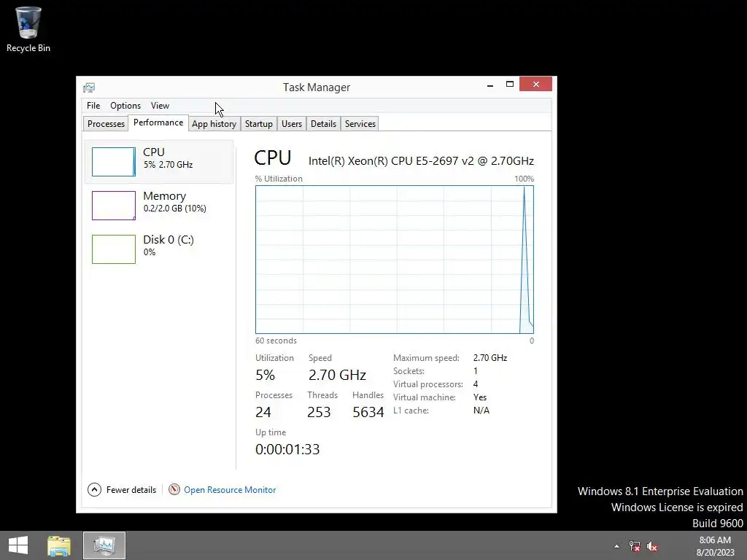This screenshot has height=560, width=747.
Task: Click the CPU utilization graph
Action: pos(395,260)
